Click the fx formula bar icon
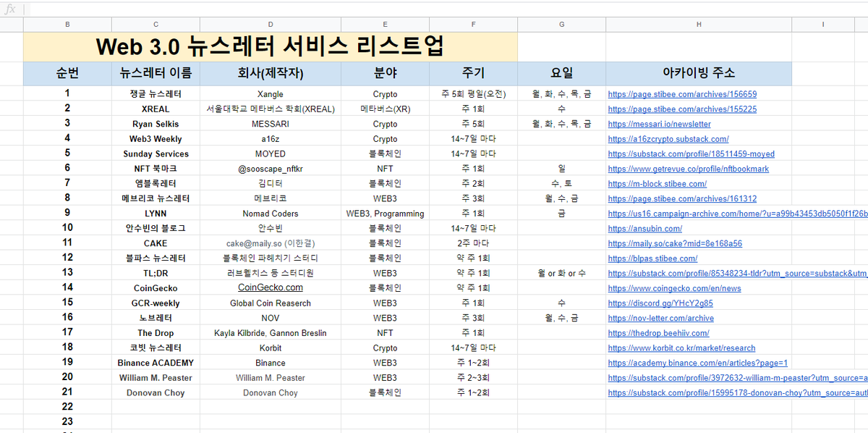Screen dimensions: 868x433 point(10,10)
